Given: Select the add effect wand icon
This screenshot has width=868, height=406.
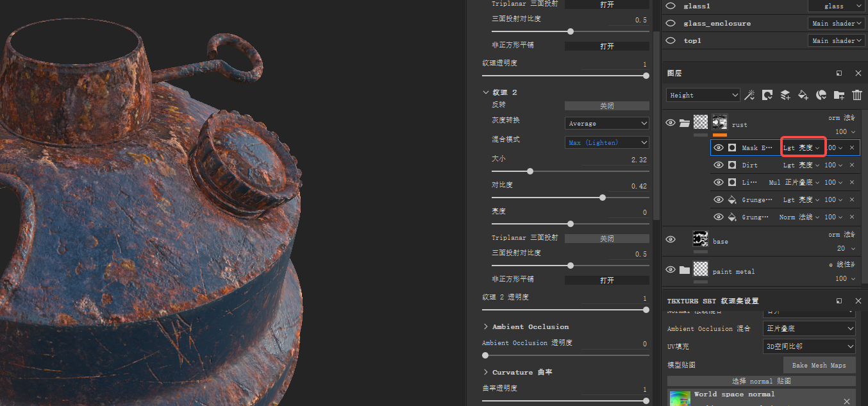Looking at the screenshot, I should (749, 95).
